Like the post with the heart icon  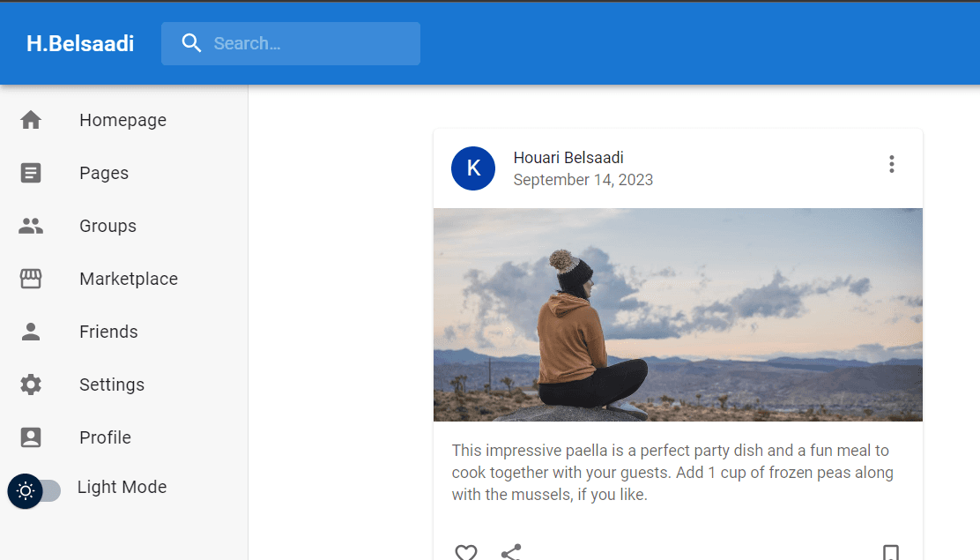466,552
